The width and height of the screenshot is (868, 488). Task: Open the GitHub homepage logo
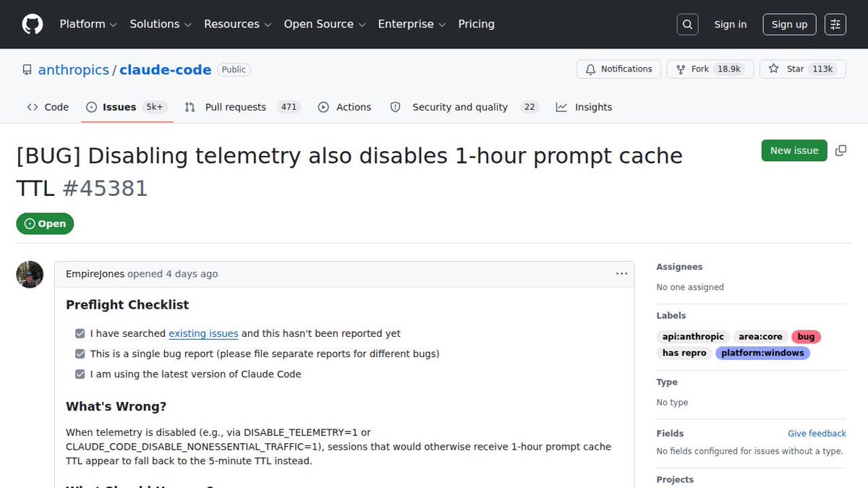(x=32, y=24)
